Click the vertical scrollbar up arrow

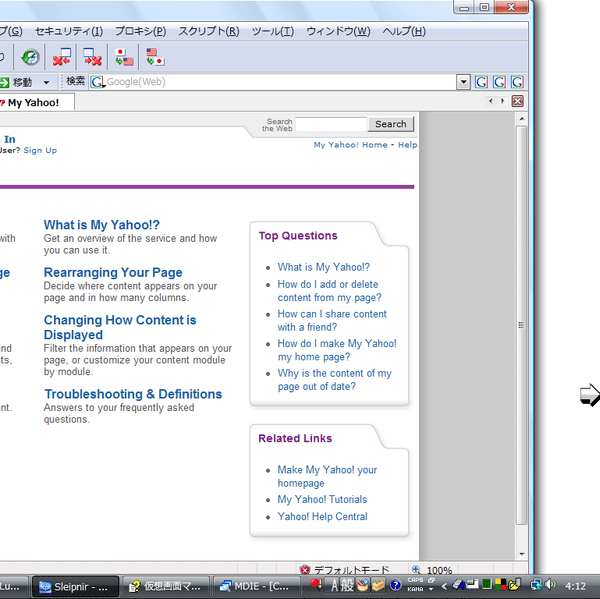pos(522,119)
